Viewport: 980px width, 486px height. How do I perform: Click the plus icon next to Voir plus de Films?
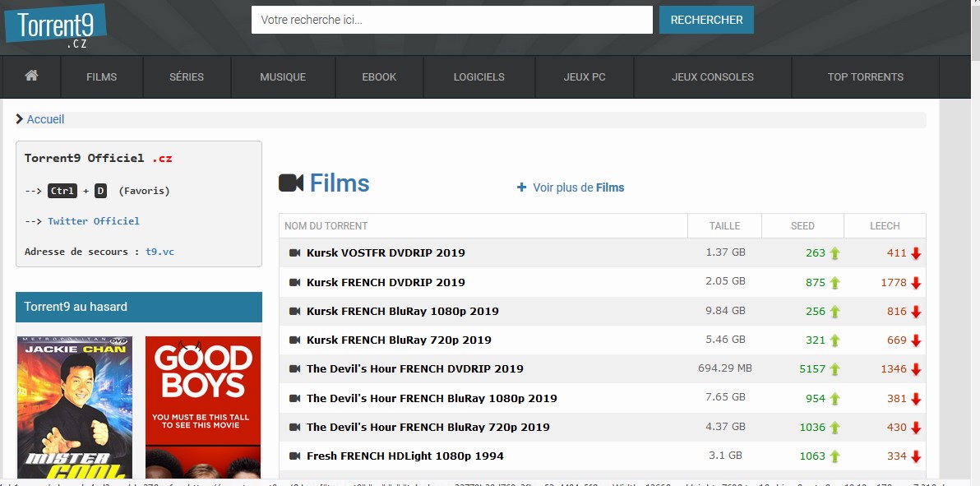(521, 187)
